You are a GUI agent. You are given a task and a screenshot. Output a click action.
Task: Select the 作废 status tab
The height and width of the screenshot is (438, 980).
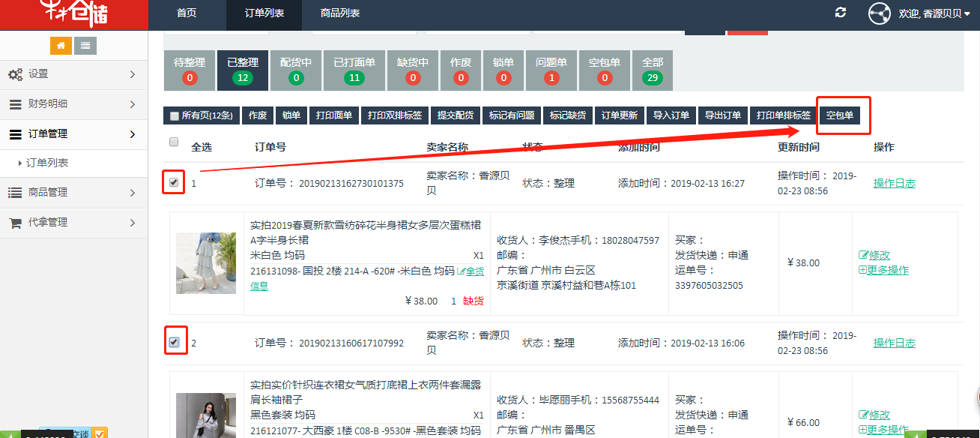tap(461, 70)
